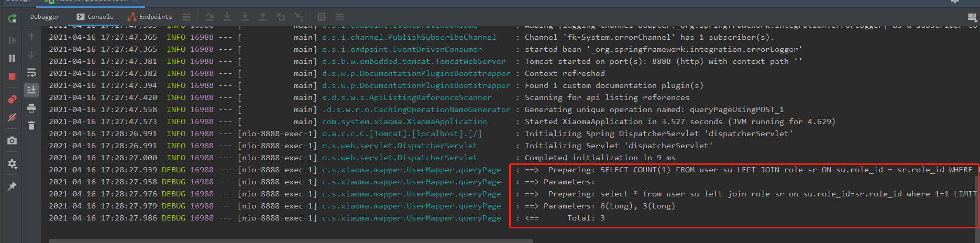Print the console output
980x243 pixels.
click(x=31, y=108)
